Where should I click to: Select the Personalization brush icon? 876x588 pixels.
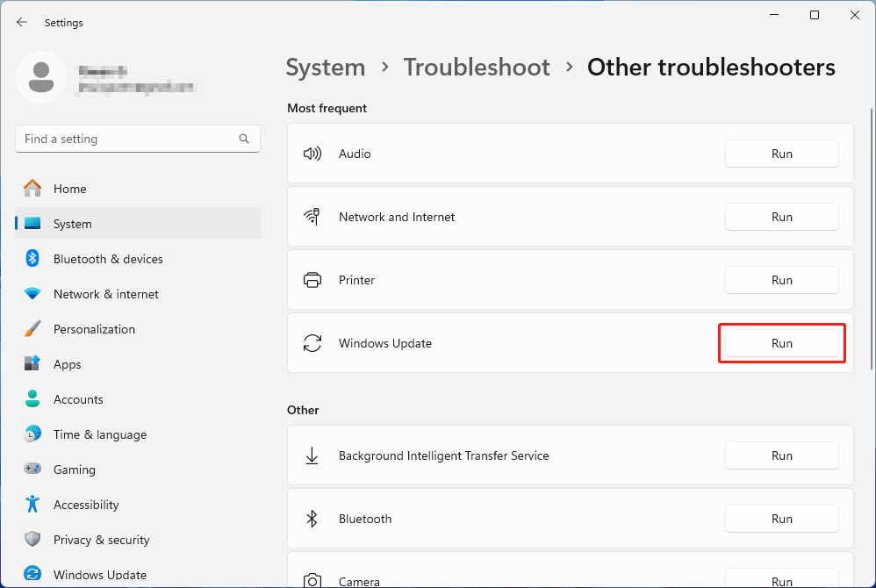click(x=32, y=329)
